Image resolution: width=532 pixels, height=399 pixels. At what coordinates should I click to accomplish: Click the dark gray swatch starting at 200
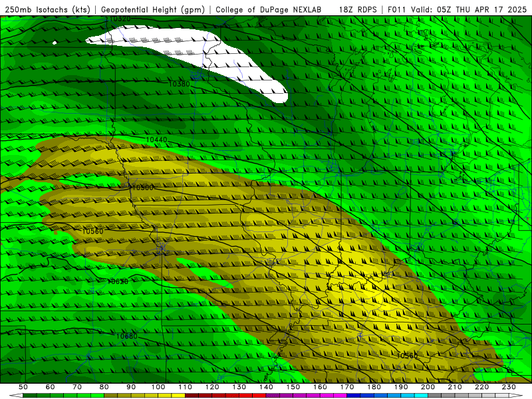(435, 396)
